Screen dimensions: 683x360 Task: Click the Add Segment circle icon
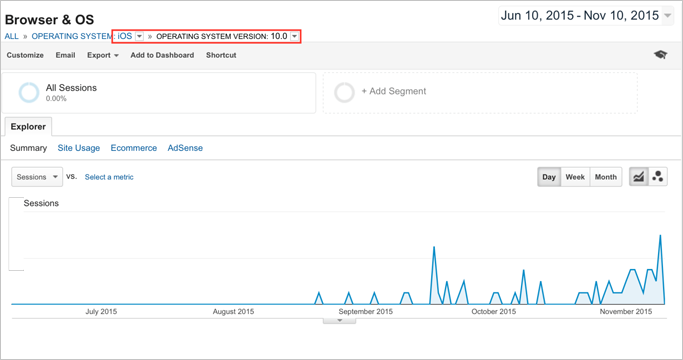344,92
